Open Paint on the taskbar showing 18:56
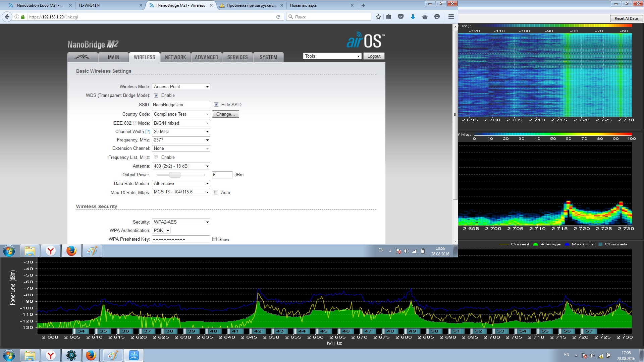 (92, 251)
